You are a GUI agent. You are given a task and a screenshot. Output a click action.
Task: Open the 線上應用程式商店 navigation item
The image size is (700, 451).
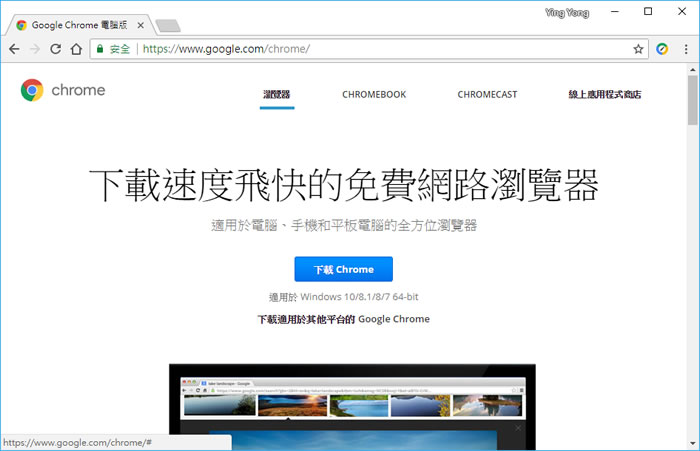pos(605,95)
